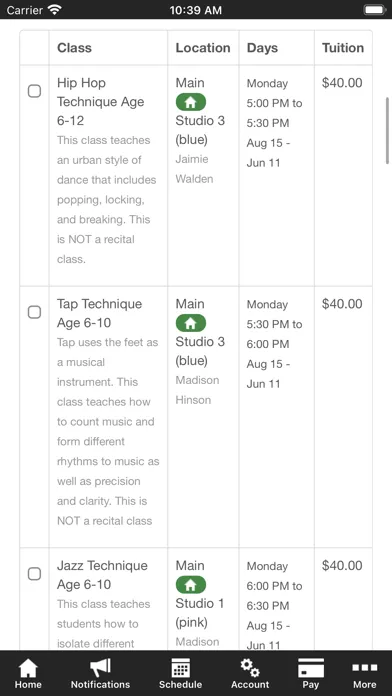Tick the Jazz Technique Age 6-10 checkbox
This screenshot has width=392, height=696.
pos(35,574)
